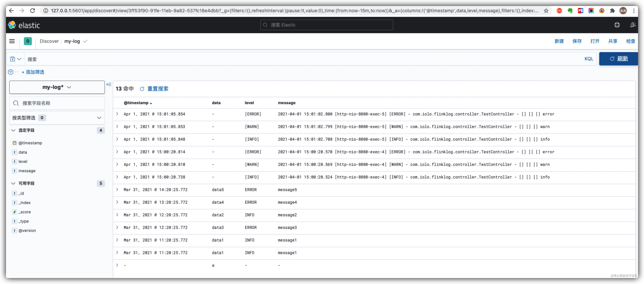Select the level field in sidebar
The image size is (644, 284).
(x=23, y=162)
